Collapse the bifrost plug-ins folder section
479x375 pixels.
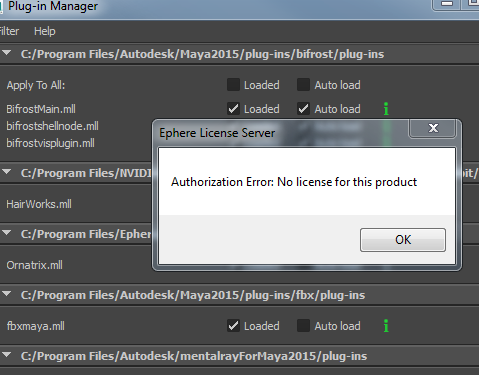tap(6, 53)
